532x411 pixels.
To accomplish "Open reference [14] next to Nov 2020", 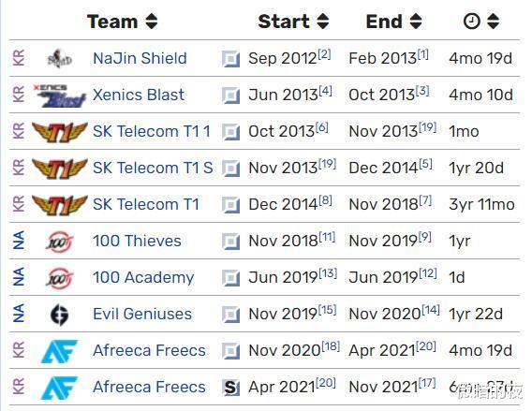I will [431, 310].
